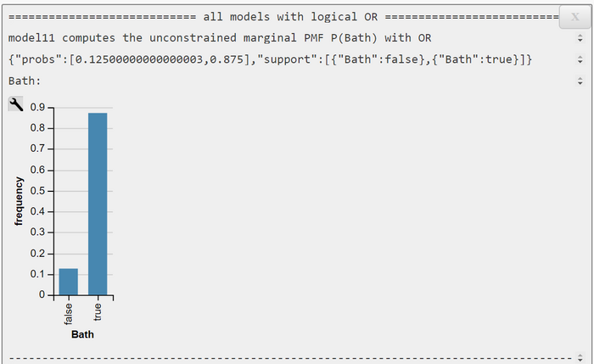Click the probs and support JSON text
The image size is (594, 364).
(x=270, y=59)
